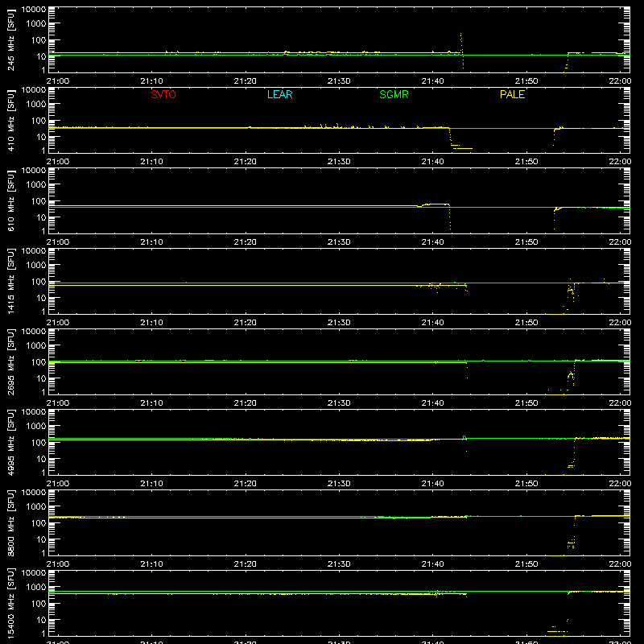Click 22:00 tick under the 2695 MHz panel
644x644 pixels.
click(x=620, y=403)
